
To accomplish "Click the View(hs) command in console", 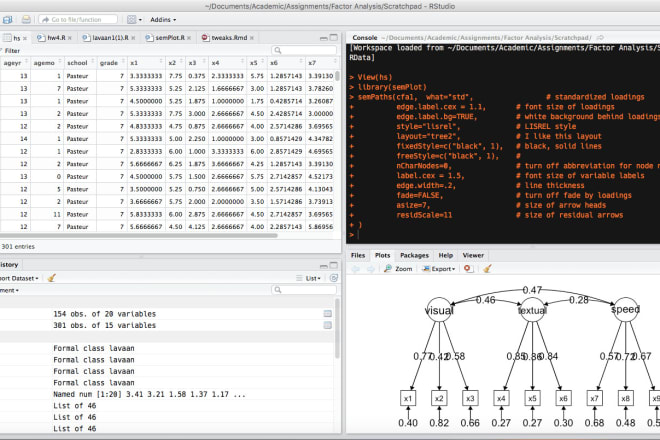I will pyautogui.click(x=375, y=77).
